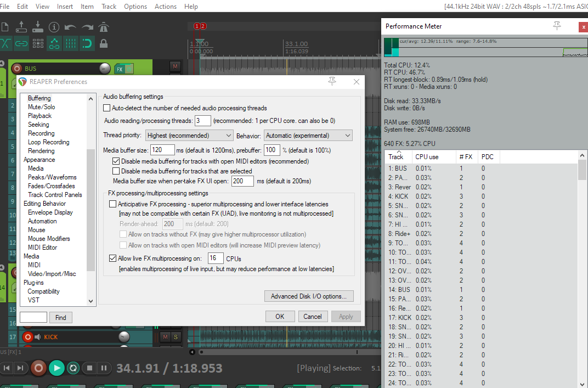
Task: Arm recording on the BUS track
Action: click(16, 69)
